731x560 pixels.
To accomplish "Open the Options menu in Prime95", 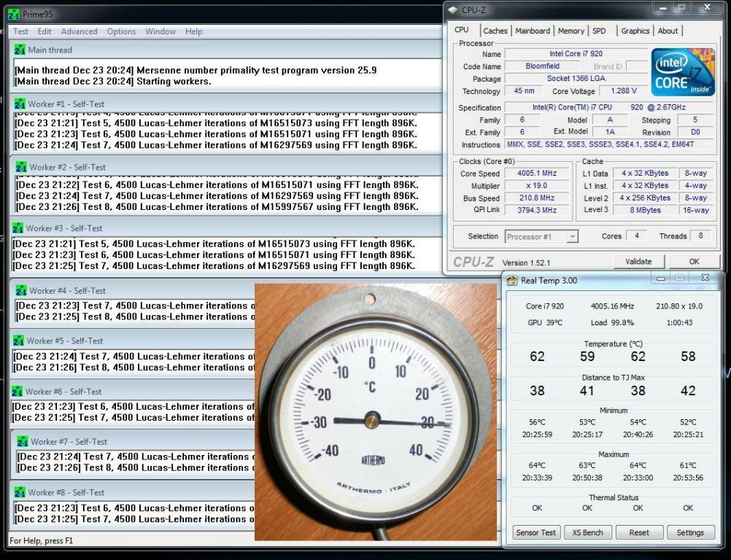I will pos(121,31).
